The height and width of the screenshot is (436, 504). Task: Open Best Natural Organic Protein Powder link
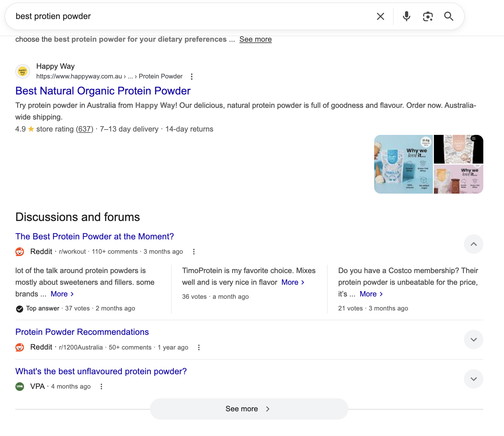pyautogui.click(x=103, y=91)
